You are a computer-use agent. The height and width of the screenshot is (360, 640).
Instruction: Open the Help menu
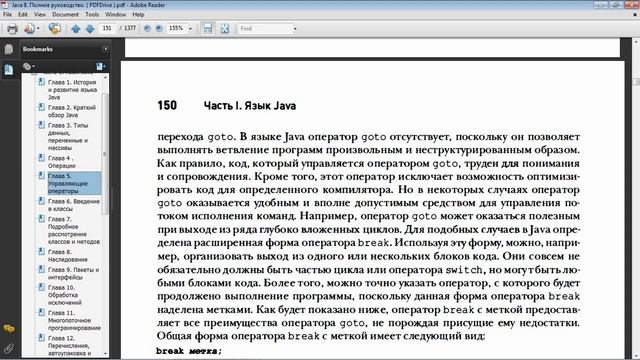[x=138, y=14]
